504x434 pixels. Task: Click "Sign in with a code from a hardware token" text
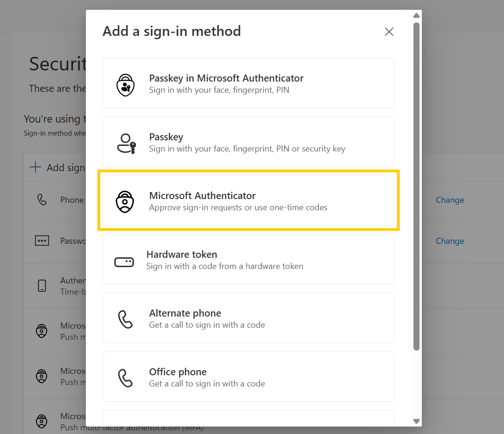[x=224, y=266]
